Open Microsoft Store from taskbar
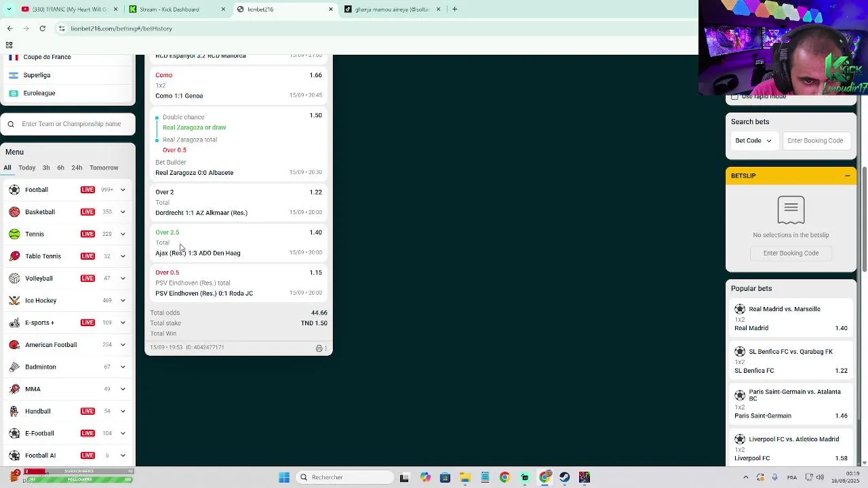 (445, 477)
